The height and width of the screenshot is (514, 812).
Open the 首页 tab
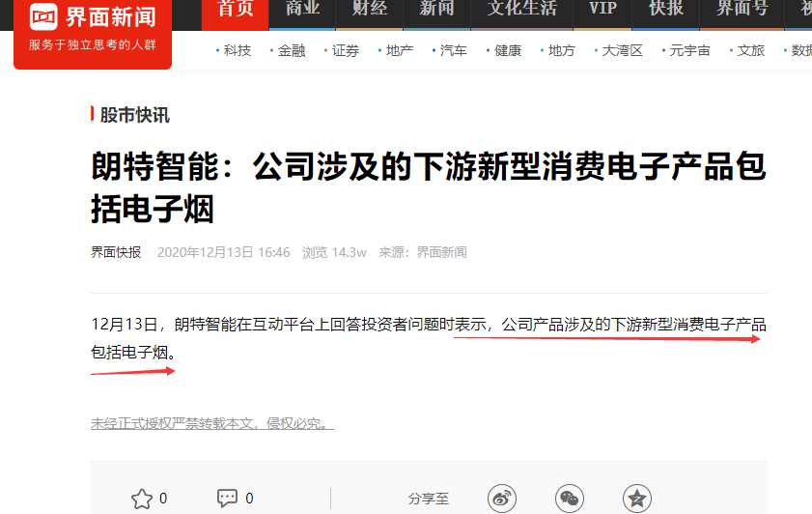tap(236, 11)
